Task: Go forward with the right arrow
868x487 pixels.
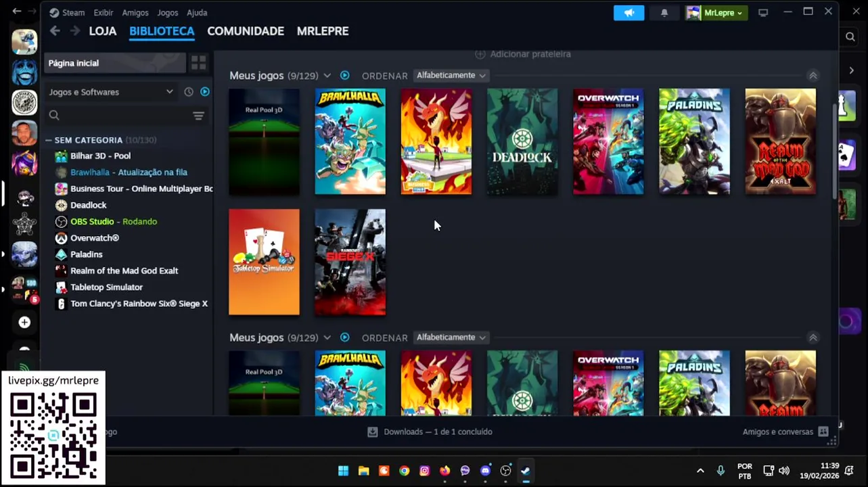Action: (74, 31)
